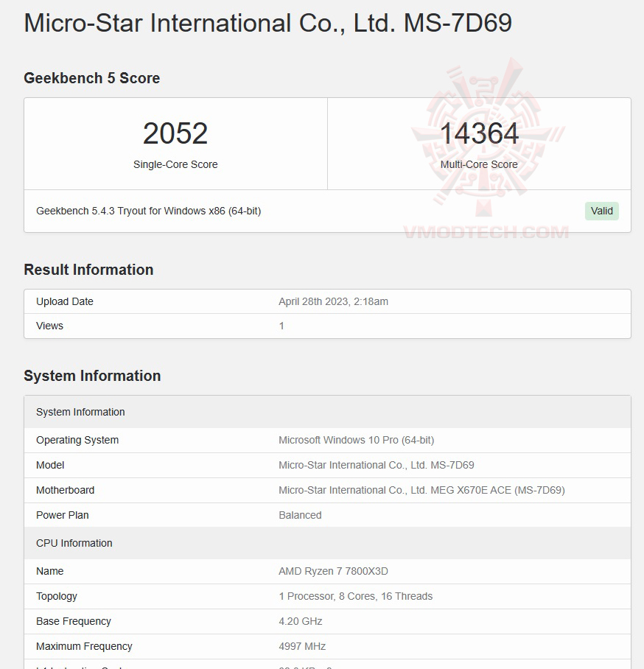644x669 pixels.
Task: Select Microsoft Windows 10 Pro (64-bit) value
Action: pos(357,441)
